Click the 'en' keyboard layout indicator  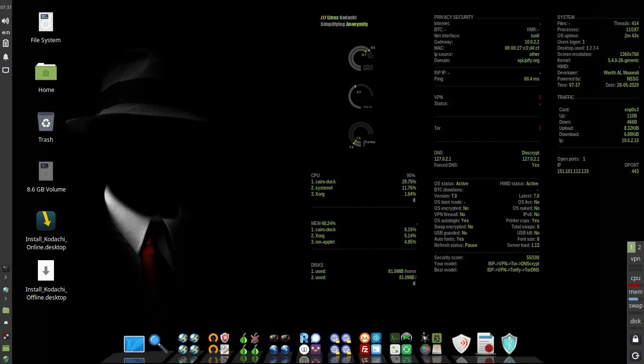pyautogui.click(x=6, y=32)
